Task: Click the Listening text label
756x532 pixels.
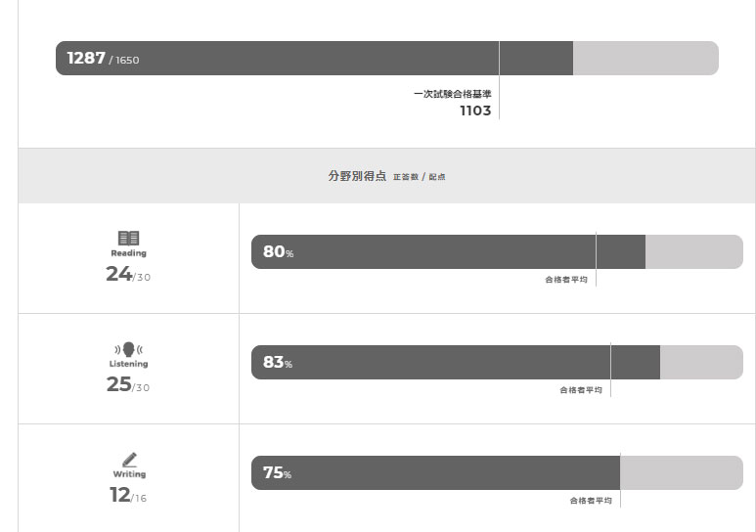Action: [x=128, y=364]
